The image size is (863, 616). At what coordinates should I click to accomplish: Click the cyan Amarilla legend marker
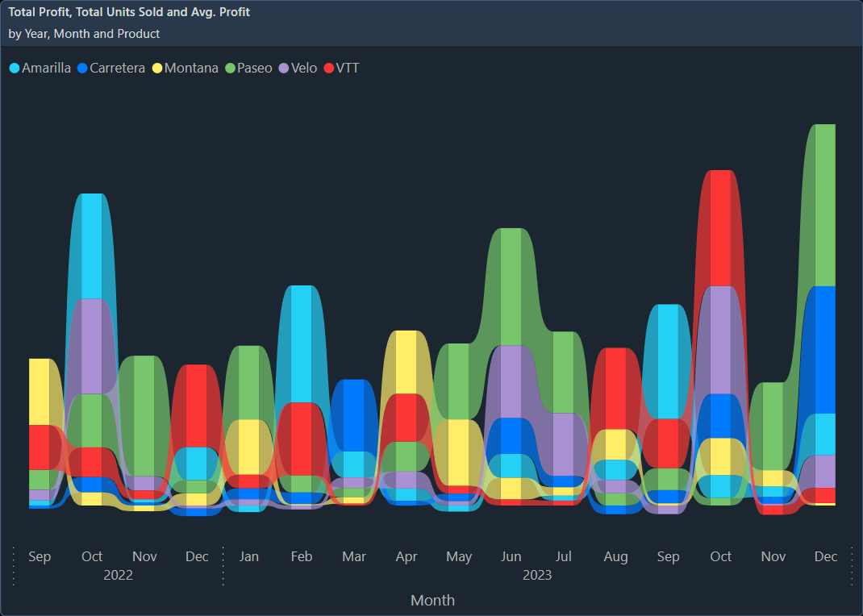(15, 69)
